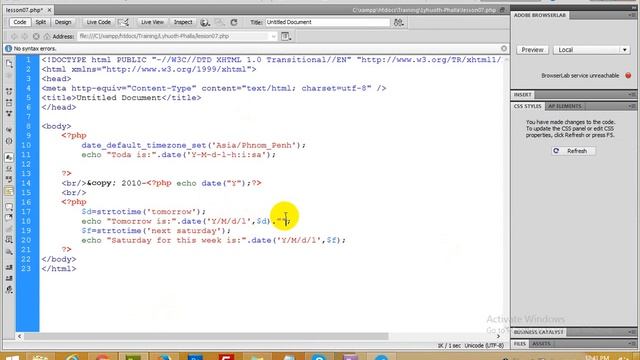This screenshot has height=360, width=640.
Task: Toggle Syntax Error Alerts in Info Bar
Action: coord(9,191)
